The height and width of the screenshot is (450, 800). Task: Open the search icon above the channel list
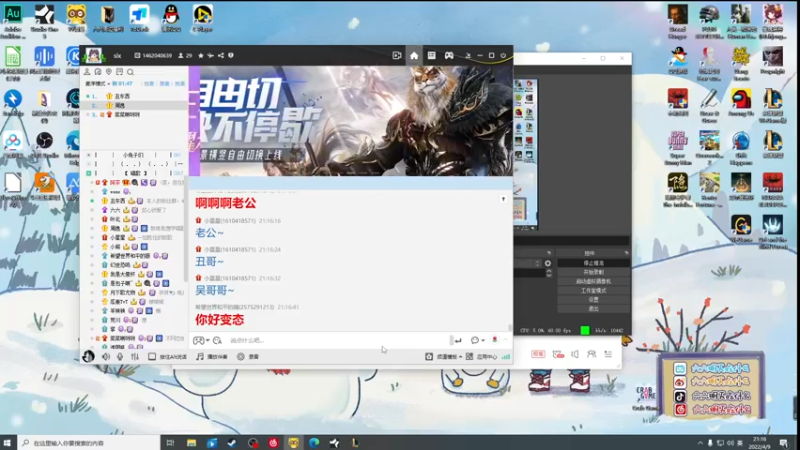tap(131, 72)
